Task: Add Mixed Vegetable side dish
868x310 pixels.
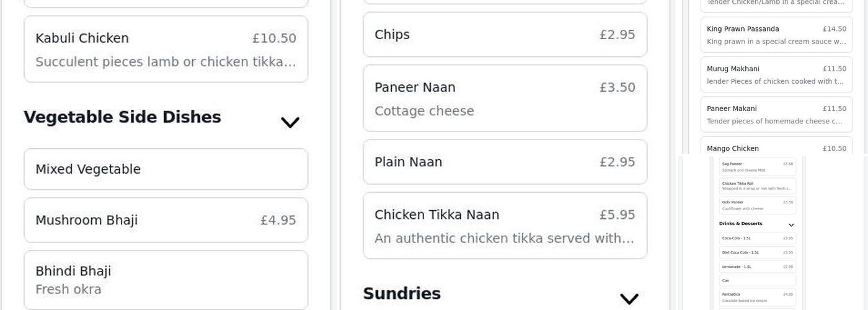Action: tap(166, 169)
